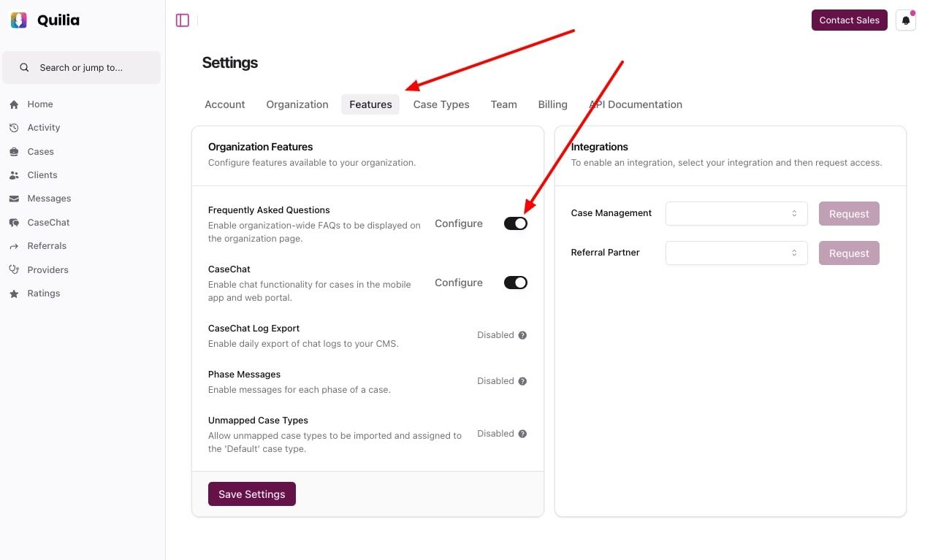Click the Settings page title
This screenshot has width=930, height=560.
[x=230, y=63]
